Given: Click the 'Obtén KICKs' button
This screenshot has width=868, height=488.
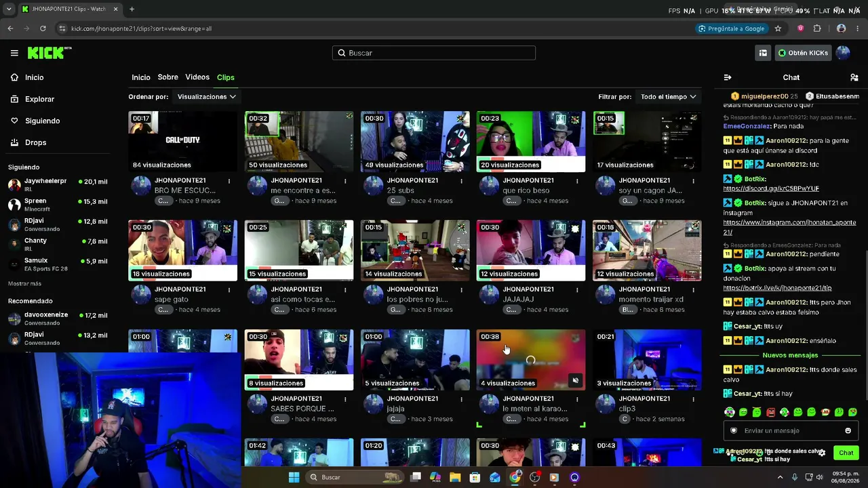Looking at the screenshot, I should [x=803, y=53].
